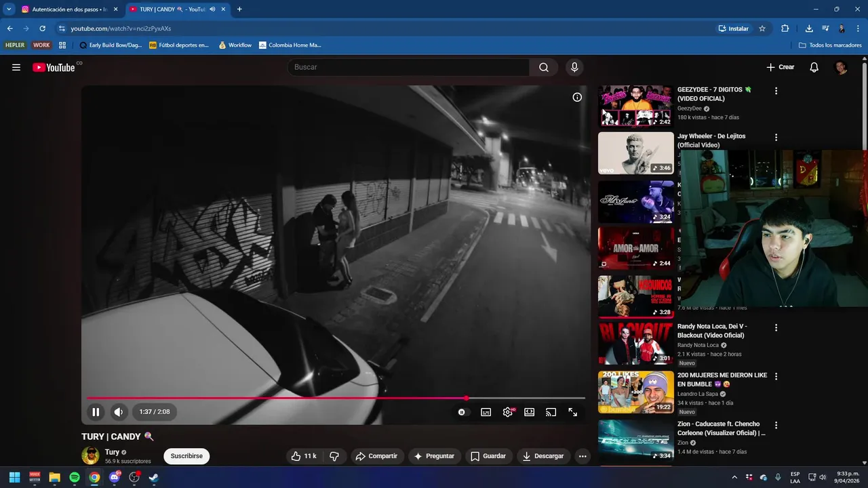Click the Amor con Amor video thumbnail
The image size is (868, 488).
click(636, 248)
